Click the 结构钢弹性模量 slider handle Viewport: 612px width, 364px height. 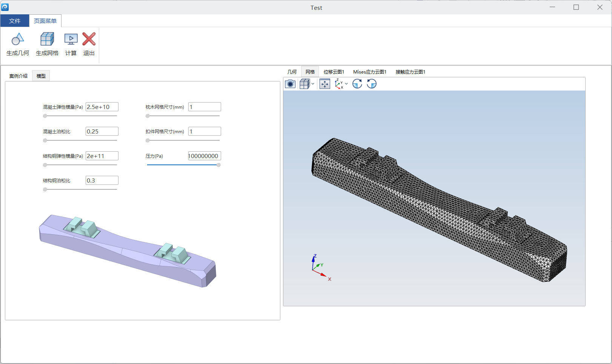pyautogui.click(x=45, y=165)
